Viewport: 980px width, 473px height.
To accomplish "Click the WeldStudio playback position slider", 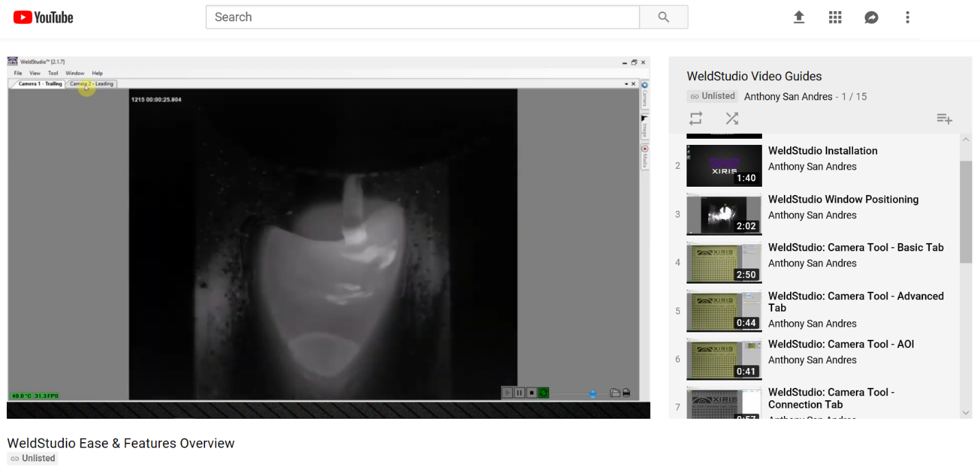I will coord(593,393).
